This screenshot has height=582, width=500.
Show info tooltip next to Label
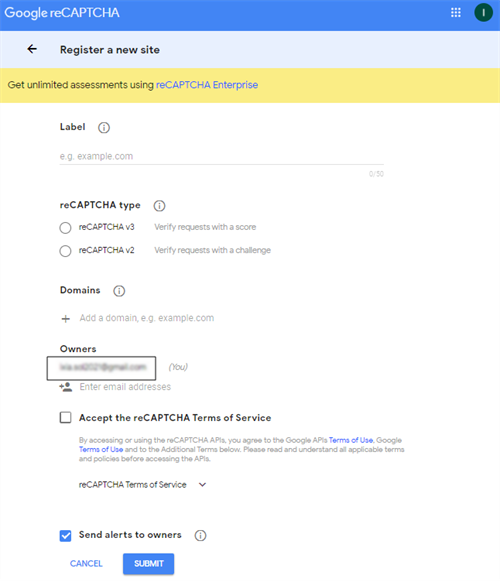(104, 128)
